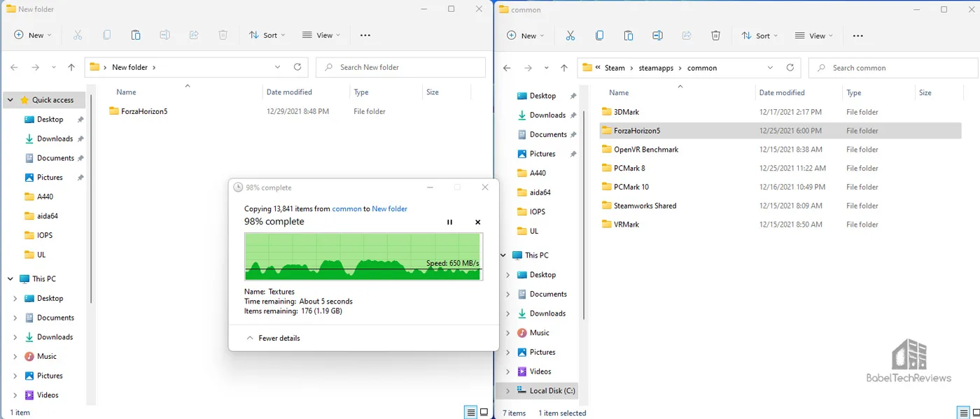Switch New folder window to details view
980x419 pixels.
pos(471,412)
